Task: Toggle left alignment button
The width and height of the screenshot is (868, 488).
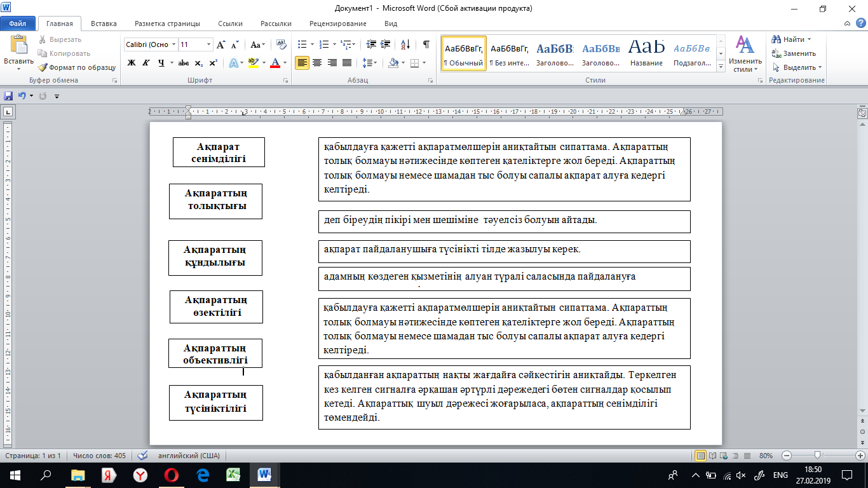Action: coord(302,63)
